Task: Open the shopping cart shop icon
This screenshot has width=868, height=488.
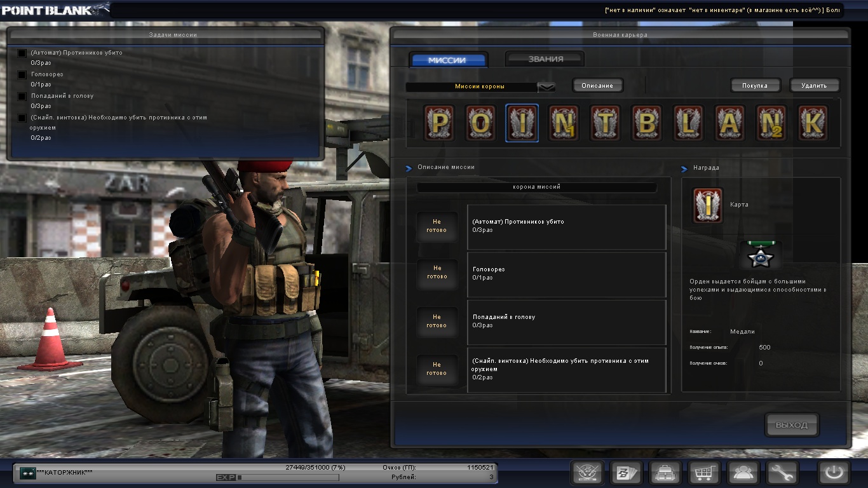Action: pos(705,473)
